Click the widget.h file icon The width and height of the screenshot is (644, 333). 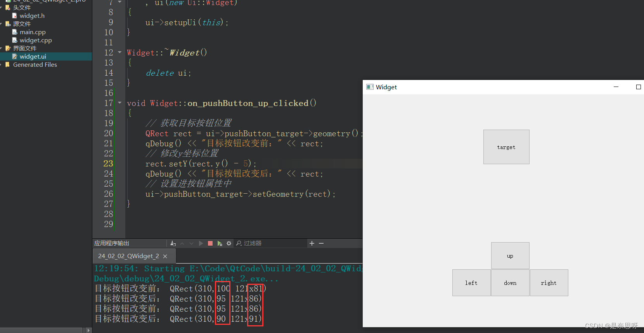(x=15, y=16)
